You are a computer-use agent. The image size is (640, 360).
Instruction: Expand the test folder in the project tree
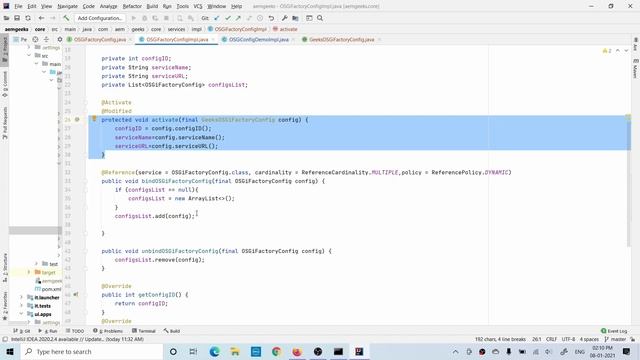pos(36,264)
